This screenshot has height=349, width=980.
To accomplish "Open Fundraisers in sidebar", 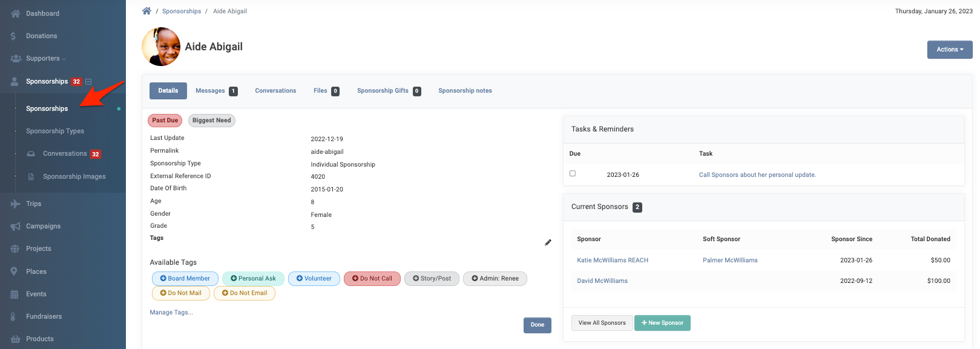I will [44, 316].
